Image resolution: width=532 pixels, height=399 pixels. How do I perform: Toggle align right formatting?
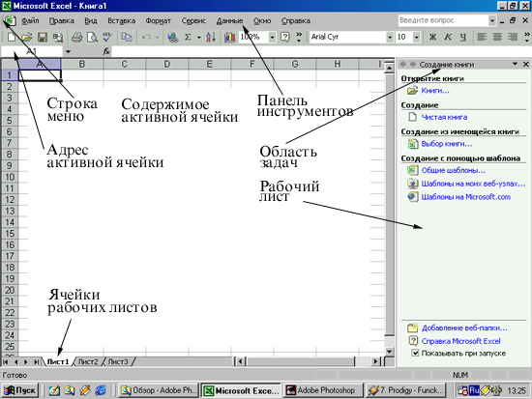pyautogui.click(x=513, y=37)
